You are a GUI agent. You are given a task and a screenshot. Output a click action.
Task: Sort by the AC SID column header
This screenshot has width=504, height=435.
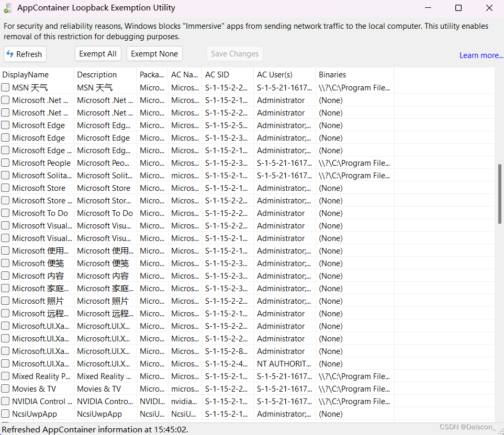point(228,74)
